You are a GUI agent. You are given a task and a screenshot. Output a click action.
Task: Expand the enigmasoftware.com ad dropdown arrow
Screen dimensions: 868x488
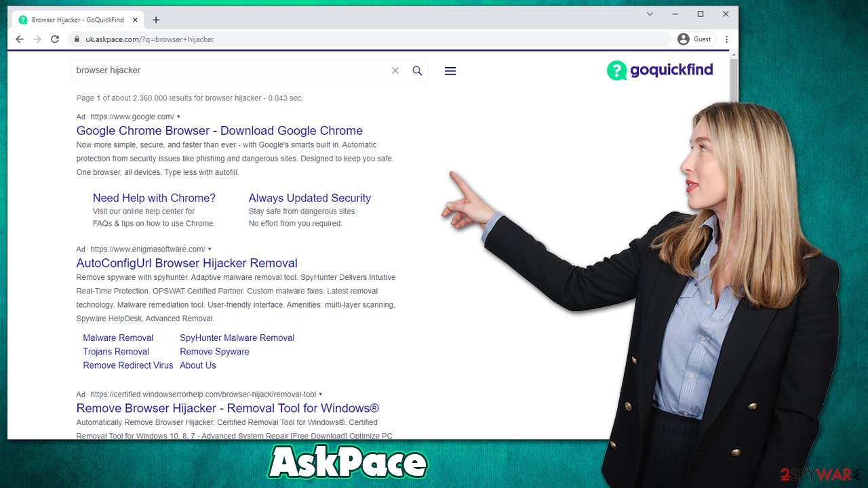coord(210,249)
